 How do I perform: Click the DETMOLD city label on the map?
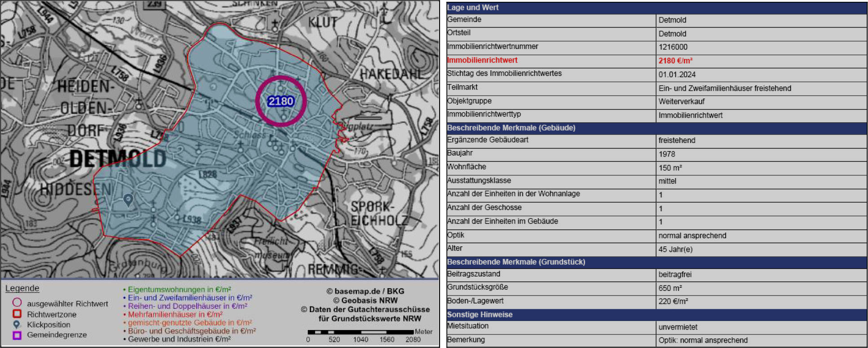tap(118, 159)
